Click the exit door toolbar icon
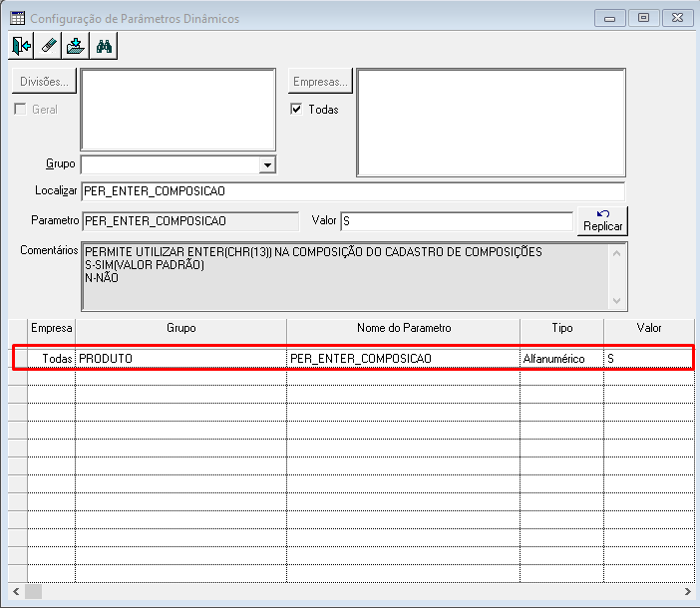Image resolution: width=700 pixels, height=608 pixels. pos(21,46)
